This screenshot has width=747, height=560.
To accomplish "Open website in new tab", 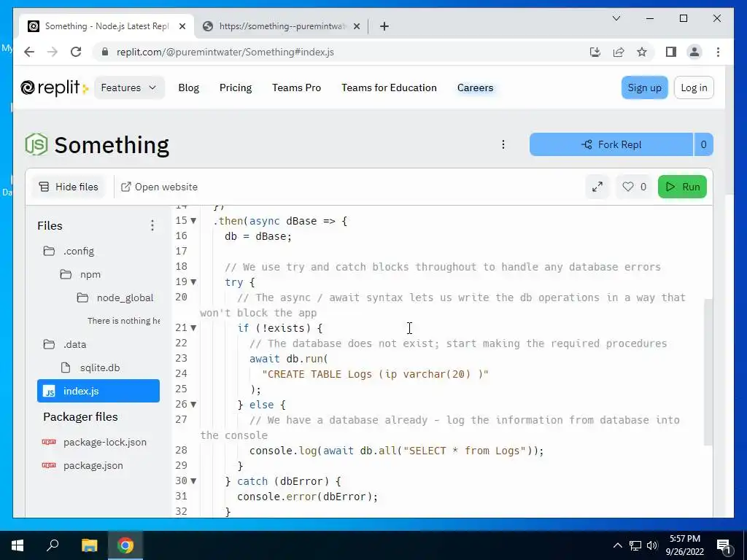I will (x=159, y=187).
